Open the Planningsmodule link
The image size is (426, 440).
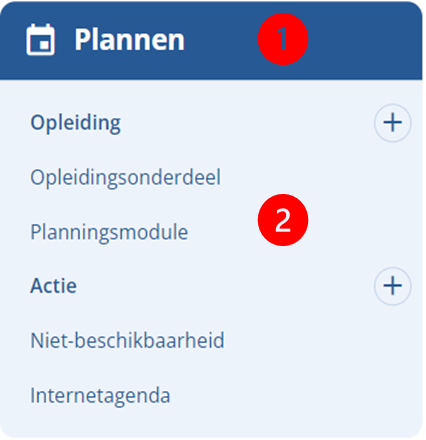tap(109, 232)
